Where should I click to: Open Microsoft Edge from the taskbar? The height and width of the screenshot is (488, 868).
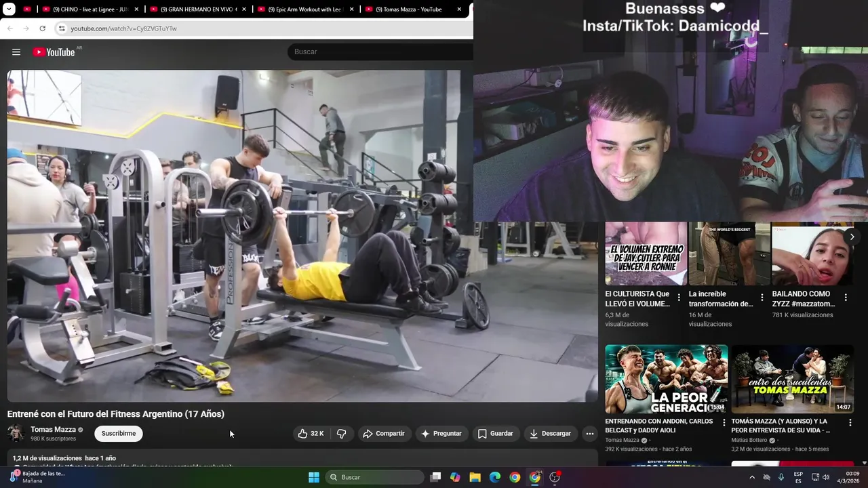click(495, 477)
